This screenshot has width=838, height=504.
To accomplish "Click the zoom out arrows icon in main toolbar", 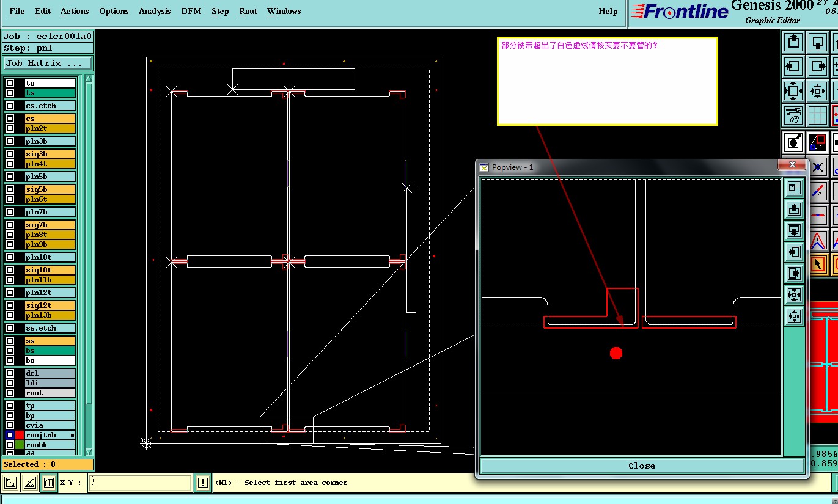I will coord(818,91).
